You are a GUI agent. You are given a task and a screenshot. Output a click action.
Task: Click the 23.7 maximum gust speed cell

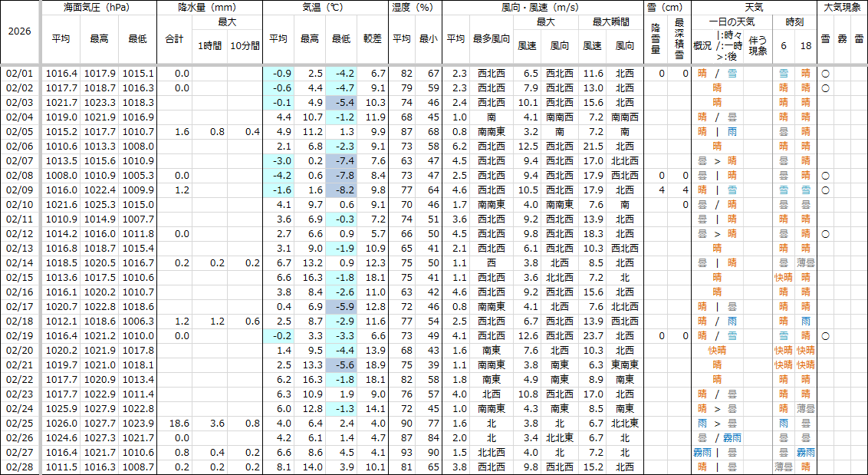tap(592, 336)
